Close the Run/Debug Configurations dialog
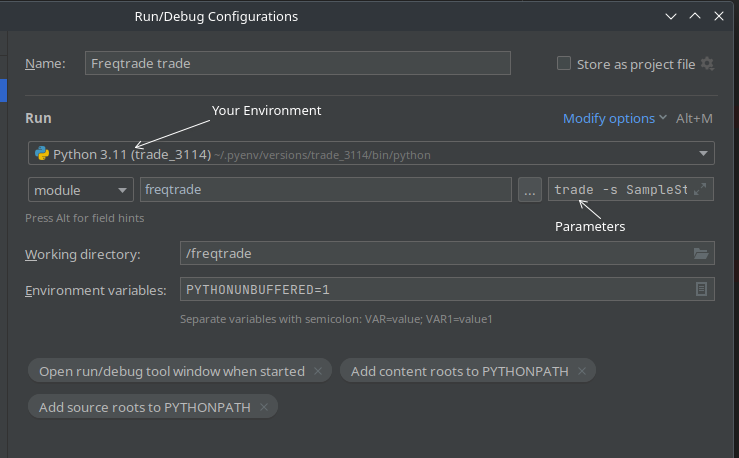This screenshot has width=739, height=458. pyautogui.click(x=718, y=16)
